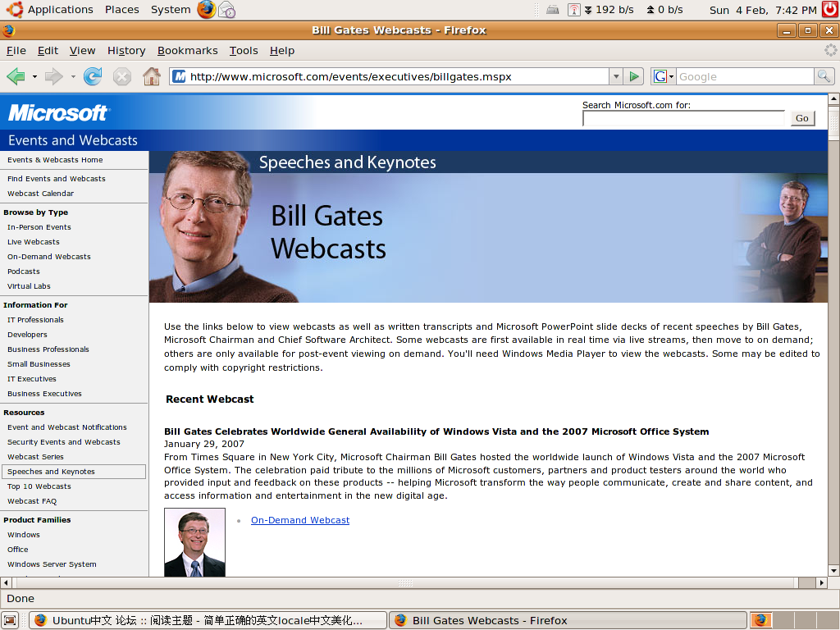840x630 pixels.
Task: Open the back history dropdown arrow
Action: click(x=34, y=76)
